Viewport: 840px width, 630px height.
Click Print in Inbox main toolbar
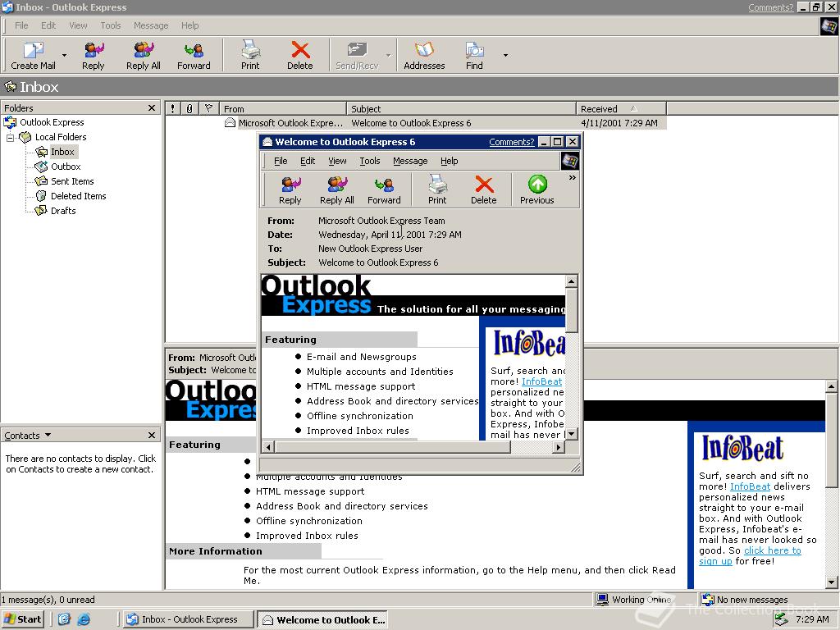pos(249,56)
